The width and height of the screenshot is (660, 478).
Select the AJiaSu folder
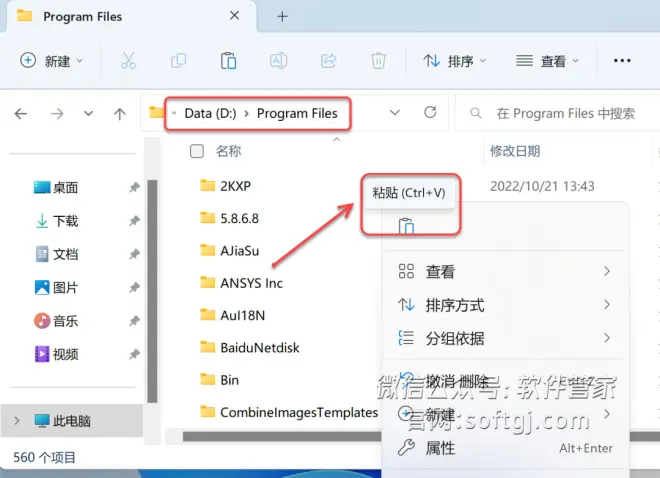(x=229, y=250)
